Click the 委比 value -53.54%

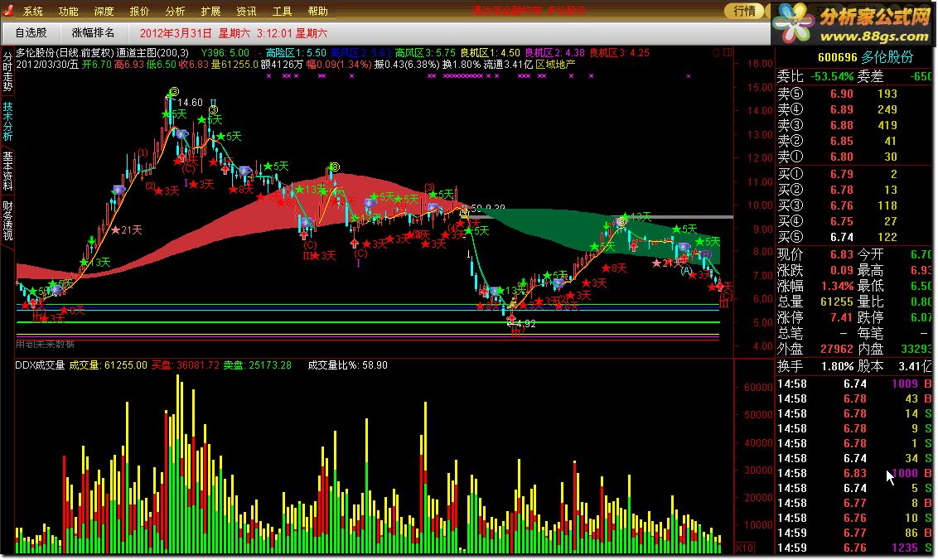pos(832,76)
